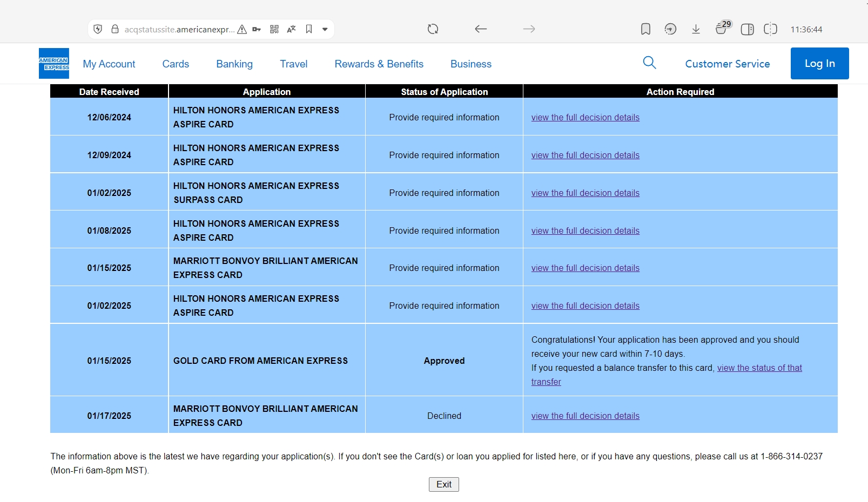Click the Exit button
868x502 pixels.
pos(444,484)
